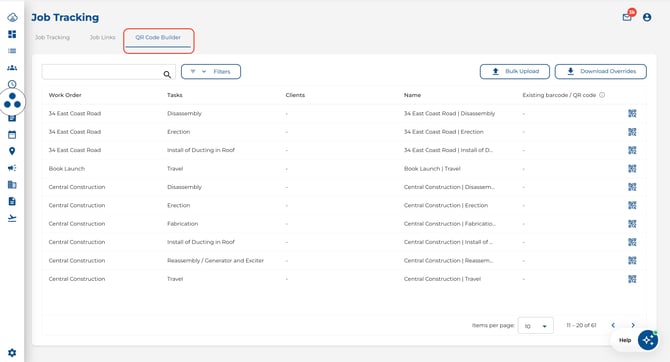The height and width of the screenshot is (362, 670).
Task: Go to previous page of results
Action: (x=613, y=325)
